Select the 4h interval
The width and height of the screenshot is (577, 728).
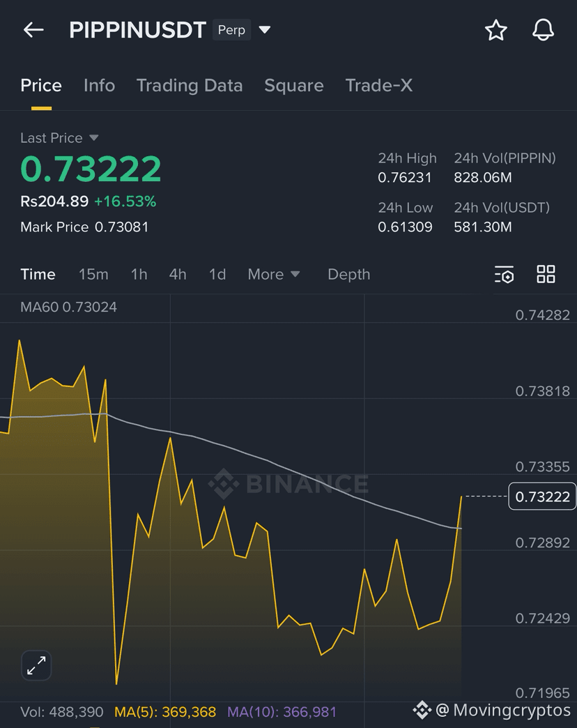point(178,274)
